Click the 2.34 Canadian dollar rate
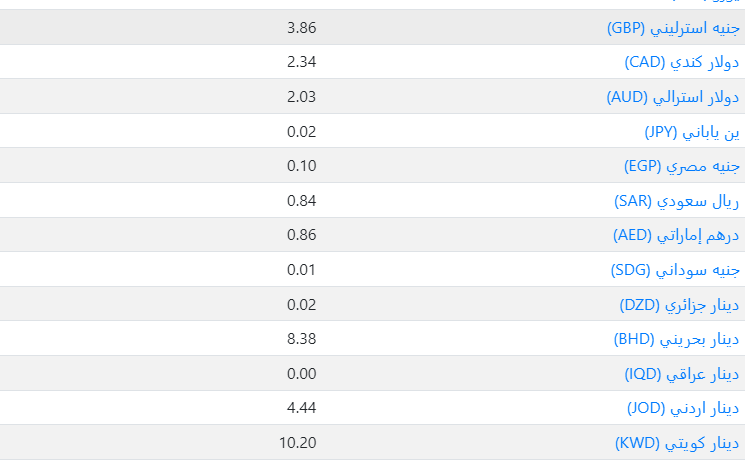This screenshot has height=470, width=748. (301, 62)
